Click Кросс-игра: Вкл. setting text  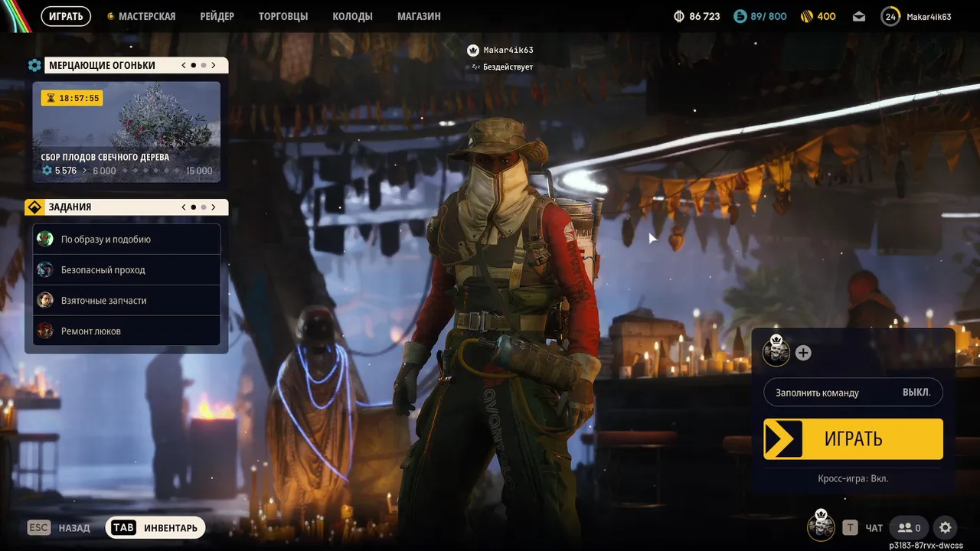pos(853,479)
